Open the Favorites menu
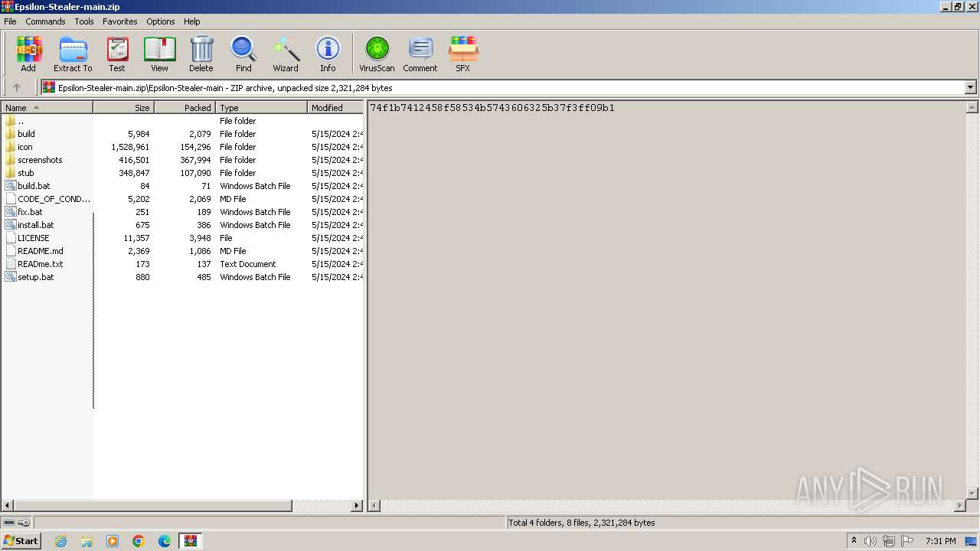 pos(120,21)
